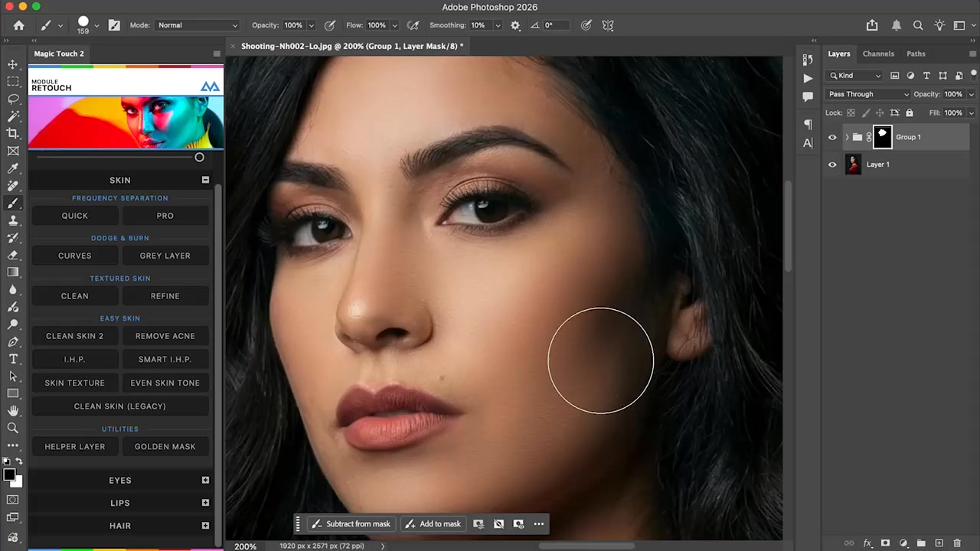Select the Eraser tool

click(13, 255)
